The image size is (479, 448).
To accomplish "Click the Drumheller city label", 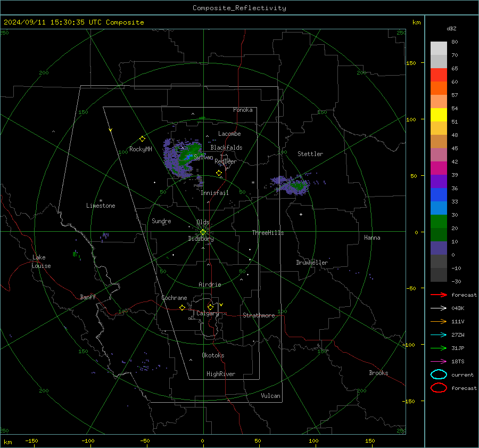I will 312,263.
